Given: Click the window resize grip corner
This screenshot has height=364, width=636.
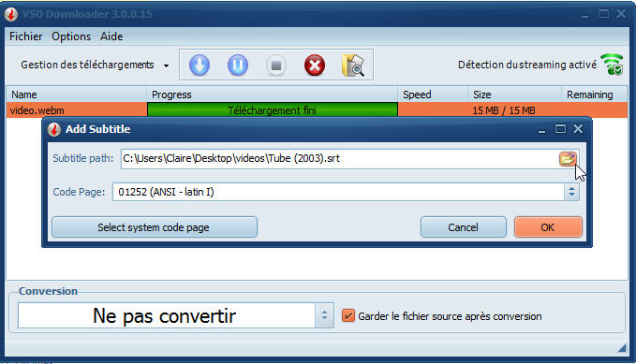Looking at the screenshot, I should 622,347.
